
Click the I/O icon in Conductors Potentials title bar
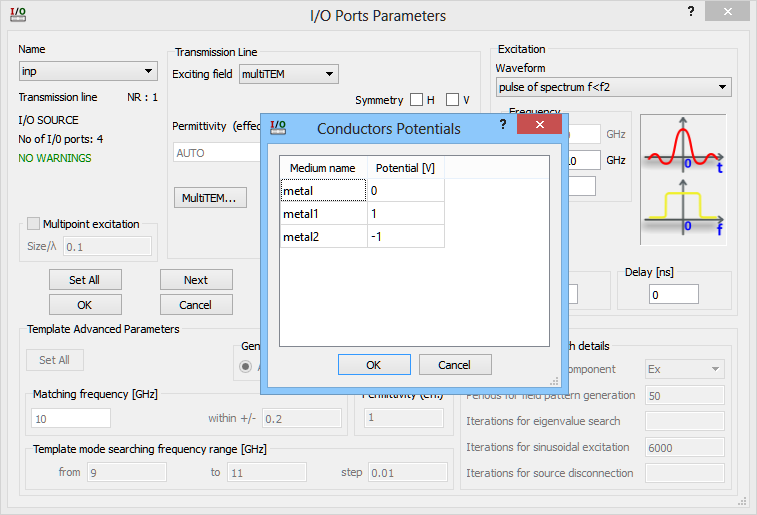click(x=279, y=126)
